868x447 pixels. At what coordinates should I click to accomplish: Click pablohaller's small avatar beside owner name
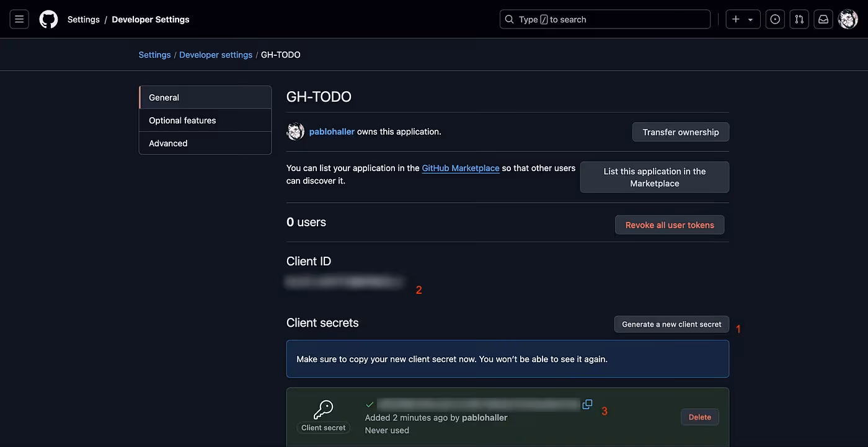(x=295, y=131)
